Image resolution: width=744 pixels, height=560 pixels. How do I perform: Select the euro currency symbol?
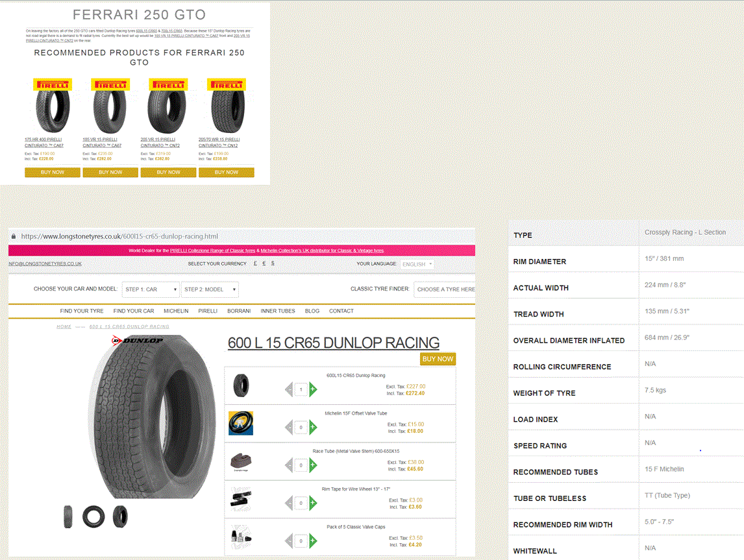pos(264,263)
